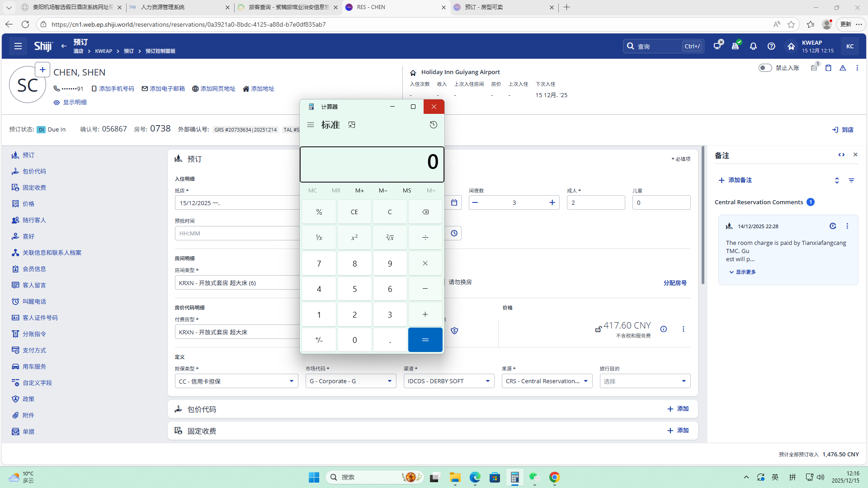Select 分账指令 in sidebar menu
Viewport: 868px width, 488px height.
[x=34, y=334]
